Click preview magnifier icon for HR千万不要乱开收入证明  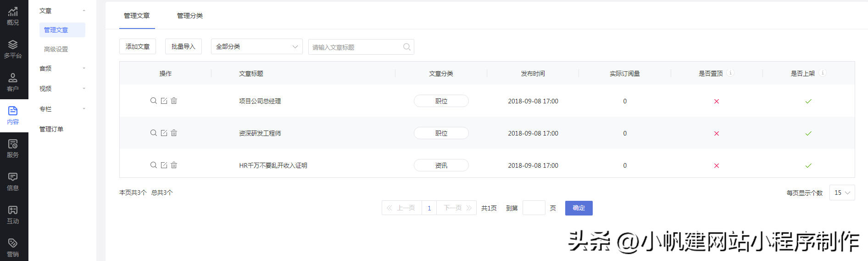pyautogui.click(x=154, y=165)
